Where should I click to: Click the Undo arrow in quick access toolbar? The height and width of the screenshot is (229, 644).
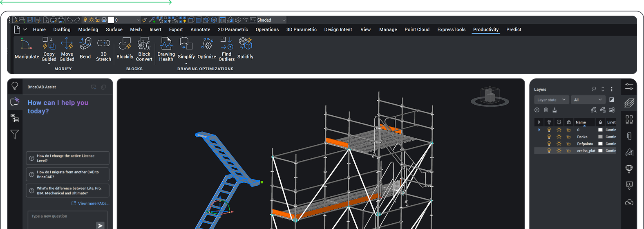point(70,20)
